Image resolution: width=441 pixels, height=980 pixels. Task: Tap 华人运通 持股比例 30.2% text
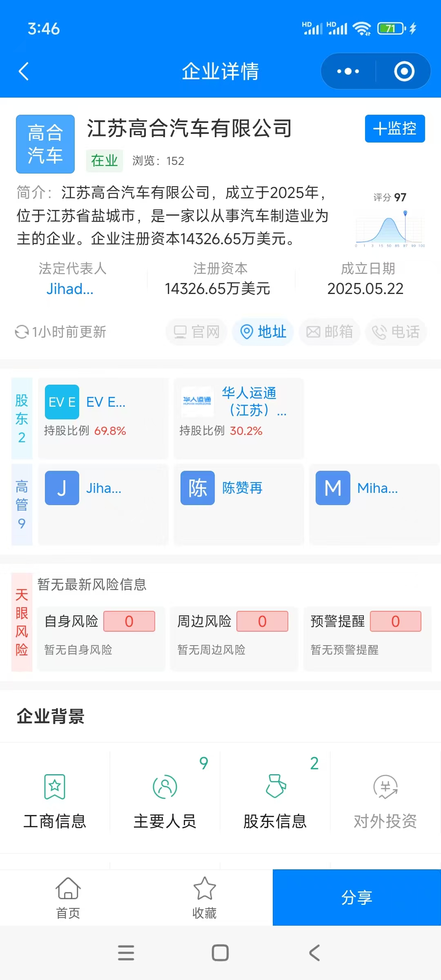221,431
